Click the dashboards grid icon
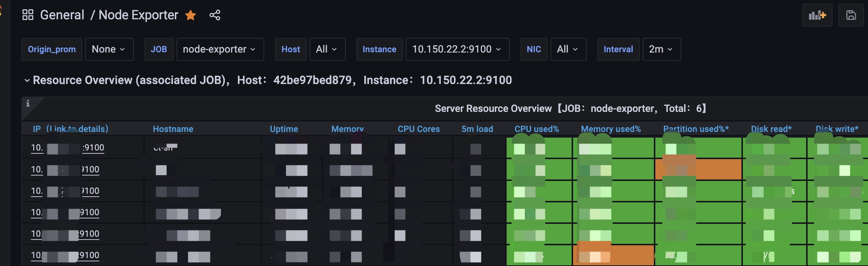868x266 pixels. tap(28, 15)
